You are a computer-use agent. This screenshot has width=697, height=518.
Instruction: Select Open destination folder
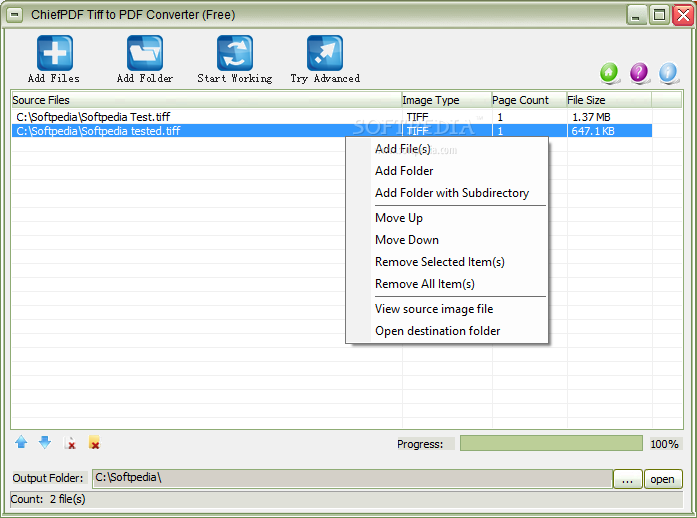(x=447, y=331)
